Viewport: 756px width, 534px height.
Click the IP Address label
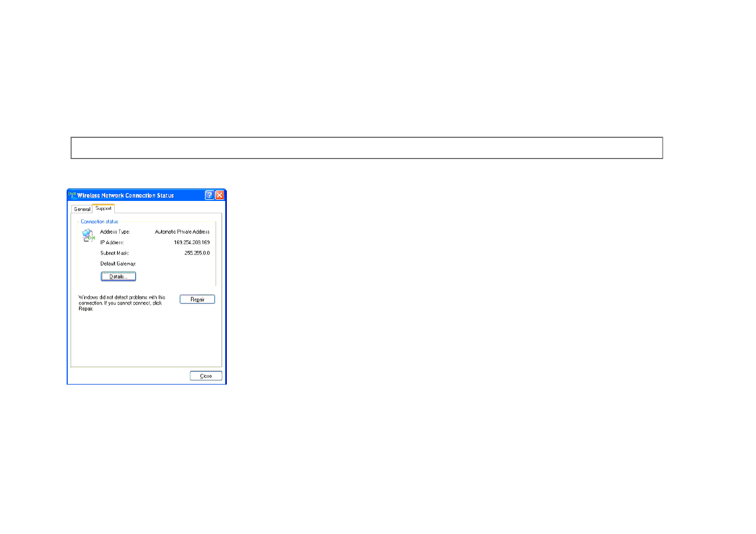tap(112, 242)
